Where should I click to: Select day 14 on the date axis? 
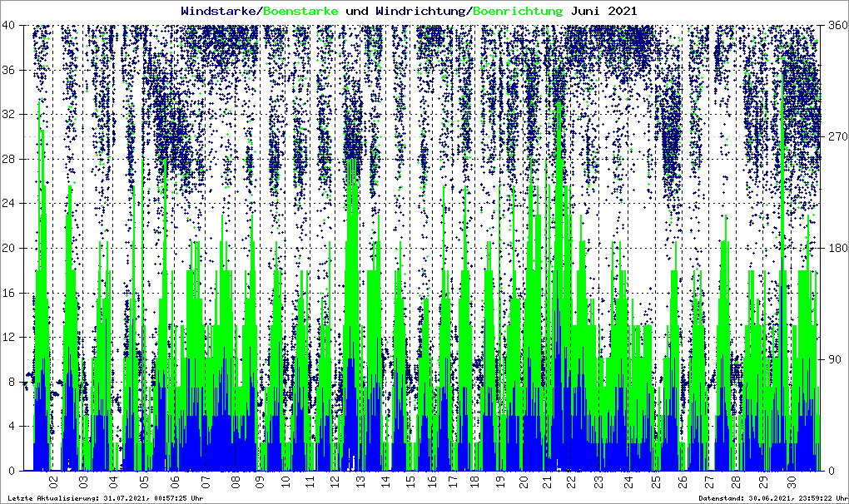point(385,482)
